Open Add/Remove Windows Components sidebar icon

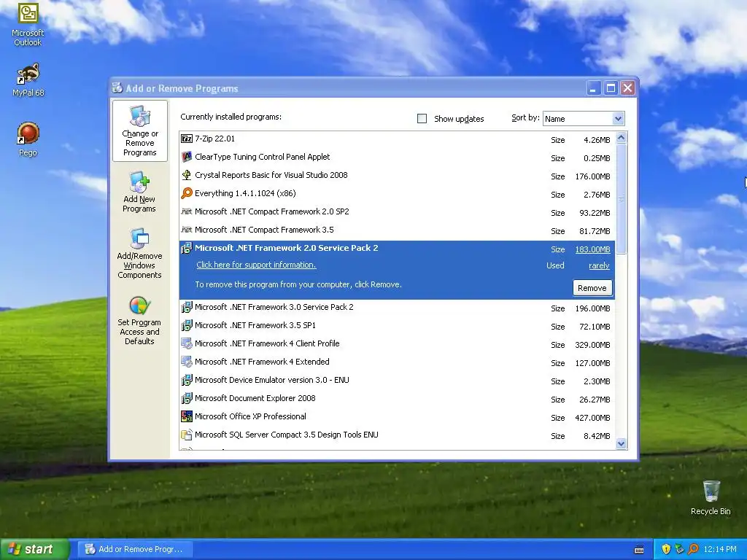tap(139, 238)
